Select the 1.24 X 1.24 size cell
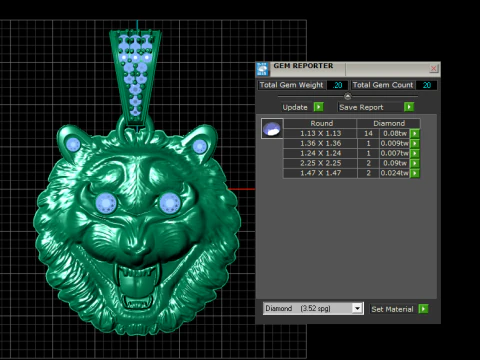This screenshot has height=360, width=480. click(320, 153)
